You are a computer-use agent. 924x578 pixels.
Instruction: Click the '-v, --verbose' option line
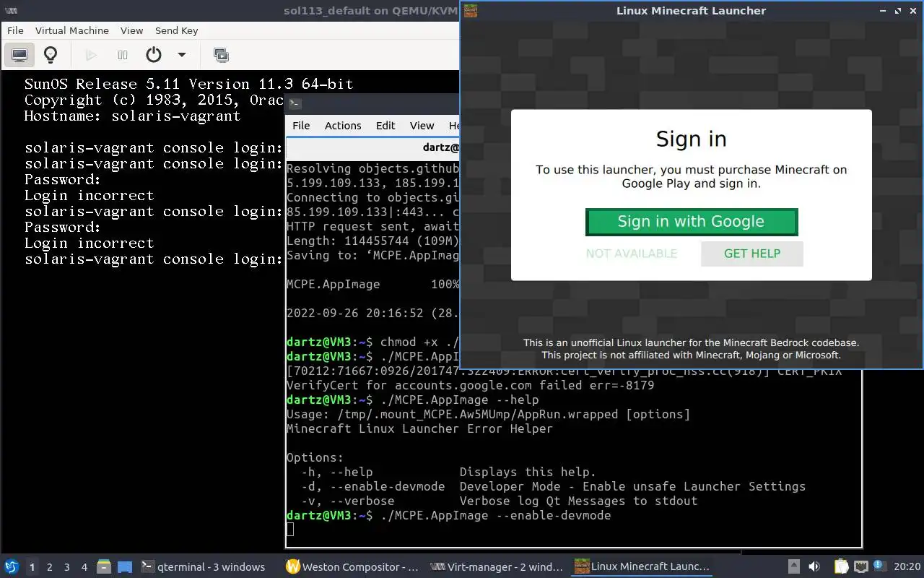coord(499,501)
